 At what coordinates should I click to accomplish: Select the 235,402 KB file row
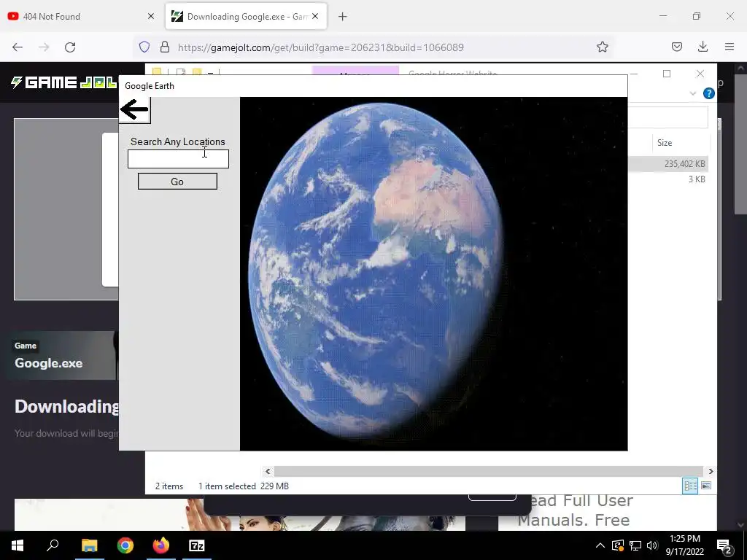(x=668, y=164)
